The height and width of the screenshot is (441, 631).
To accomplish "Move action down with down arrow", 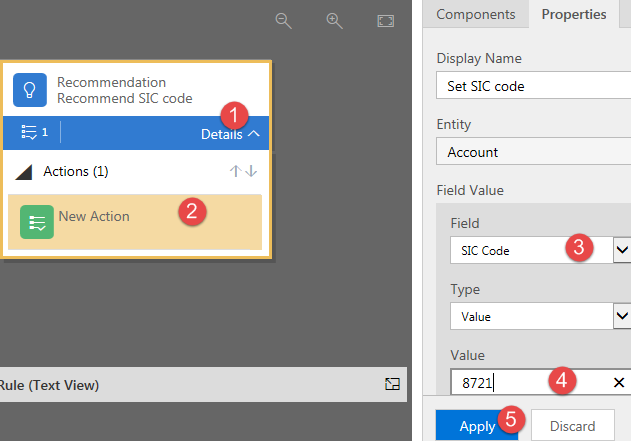I will coord(251,171).
